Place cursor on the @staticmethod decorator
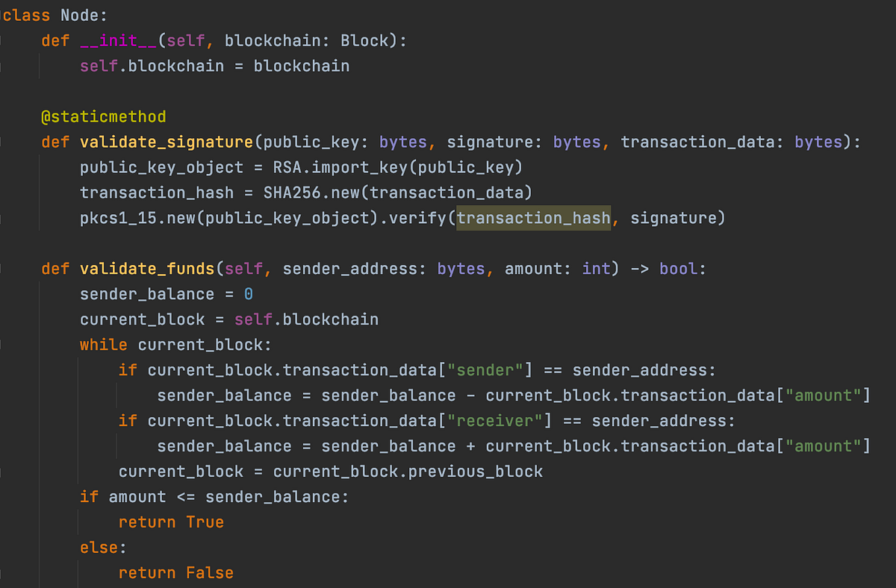The image size is (896, 588). pos(104,116)
